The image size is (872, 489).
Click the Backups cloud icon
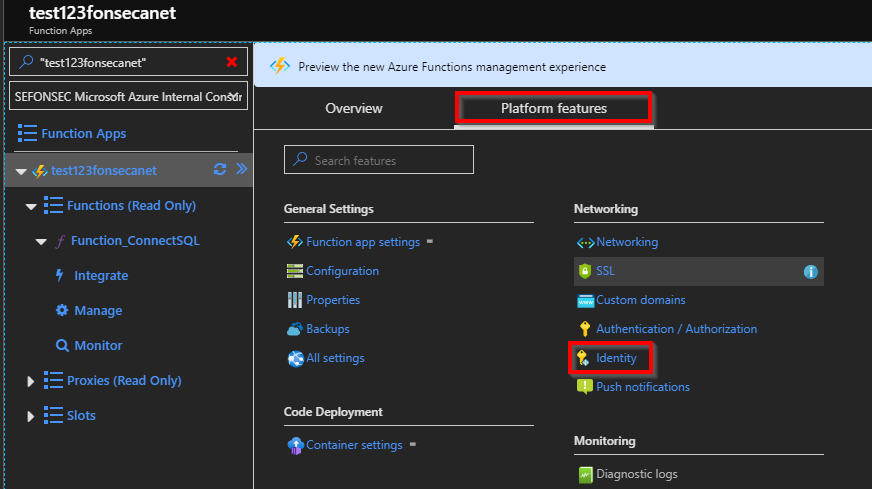[x=294, y=329]
